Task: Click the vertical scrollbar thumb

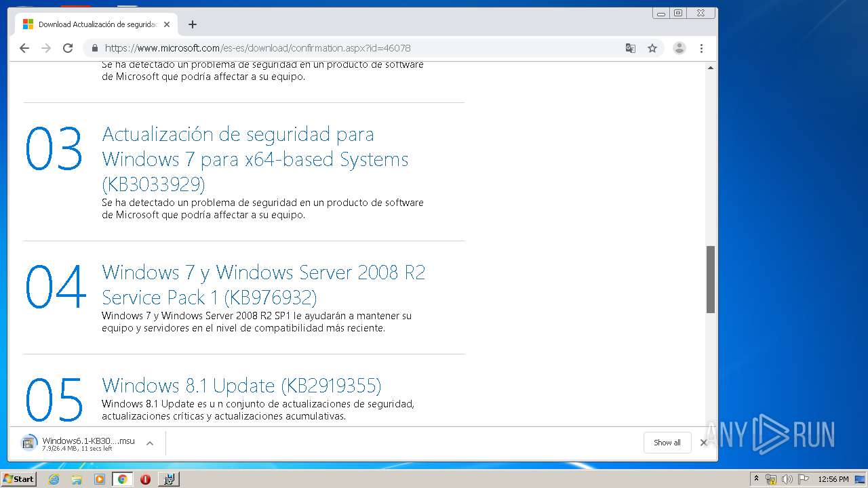Action: pyautogui.click(x=711, y=279)
